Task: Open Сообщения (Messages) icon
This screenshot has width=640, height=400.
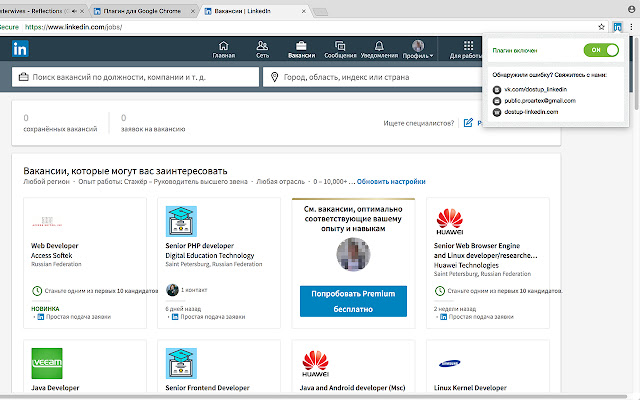Action: coord(340,48)
